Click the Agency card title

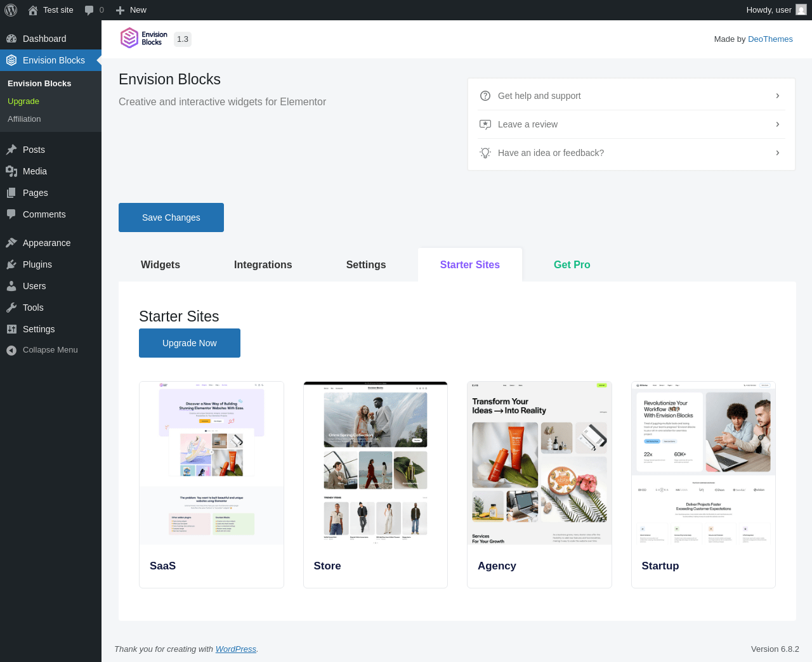[497, 566]
